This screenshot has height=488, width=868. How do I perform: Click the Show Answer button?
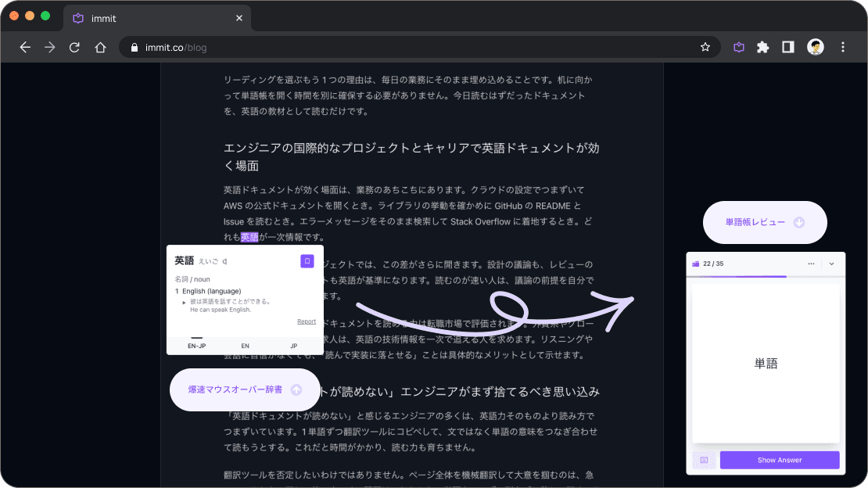point(780,460)
